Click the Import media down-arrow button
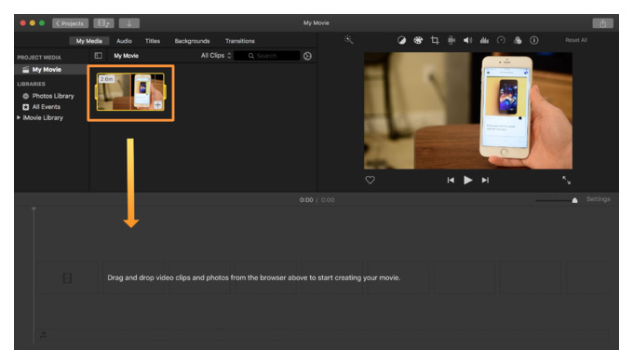The image size is (633, 364). pos(129,23)
